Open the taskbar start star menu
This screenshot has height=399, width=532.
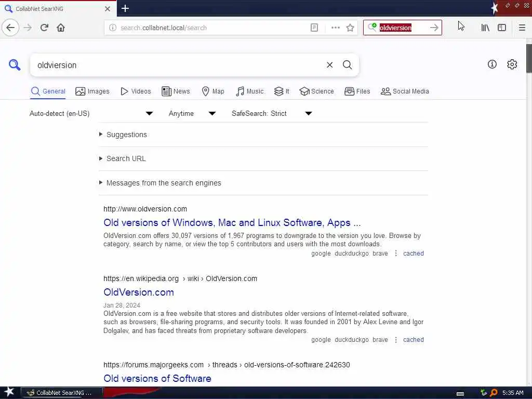point(9,392)
